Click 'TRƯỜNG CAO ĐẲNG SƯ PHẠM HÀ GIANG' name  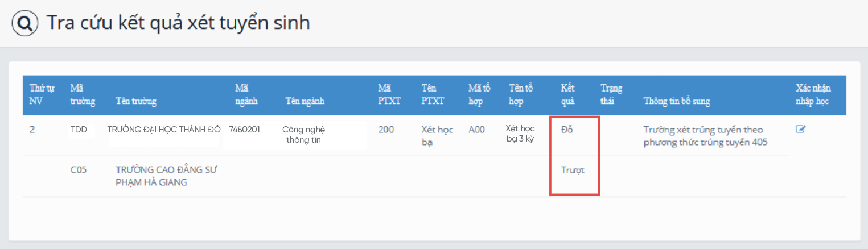(x=167, y=176)
